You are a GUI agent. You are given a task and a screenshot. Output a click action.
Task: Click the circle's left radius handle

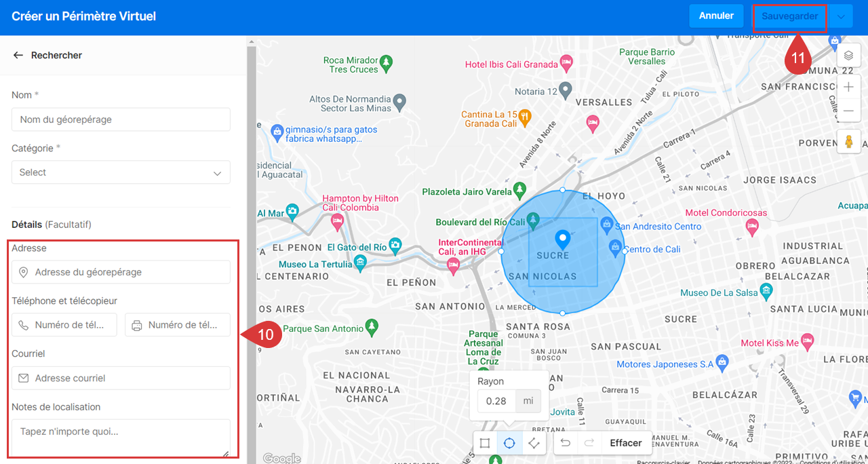501,251
